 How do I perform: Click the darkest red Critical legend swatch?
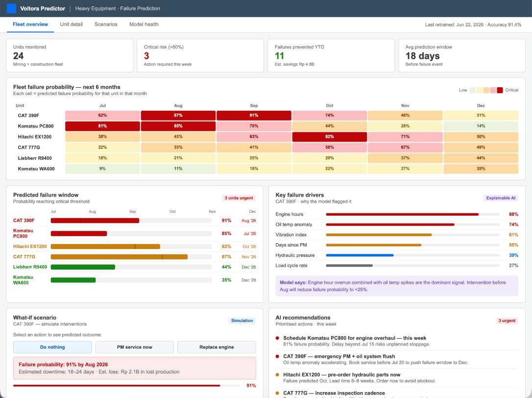point(500,90)
